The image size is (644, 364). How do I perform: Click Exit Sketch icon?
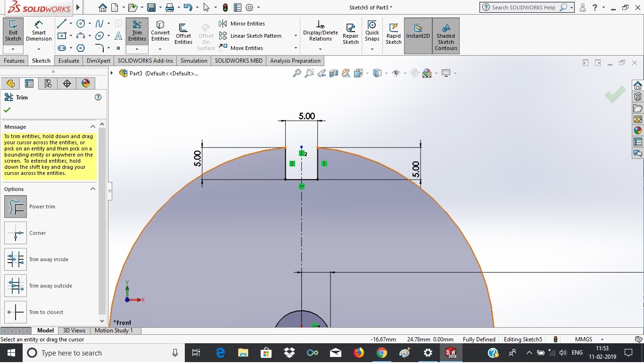point(13,31)
